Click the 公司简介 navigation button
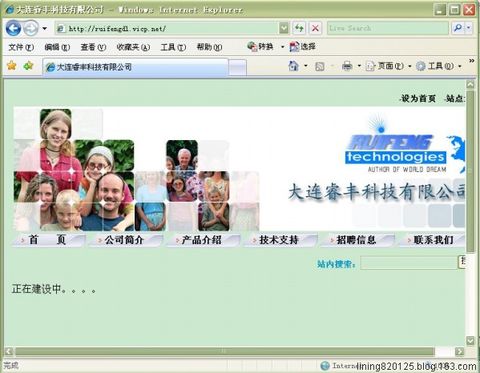Viewport: 480px width, 373px height. [x=125, y=240]
